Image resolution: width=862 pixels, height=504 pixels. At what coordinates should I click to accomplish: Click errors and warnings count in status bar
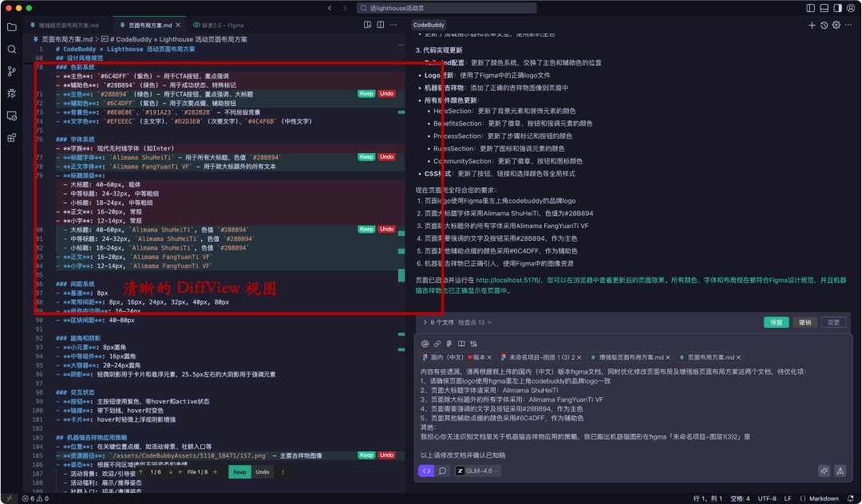pyautogui.click(x=36, y=498)
